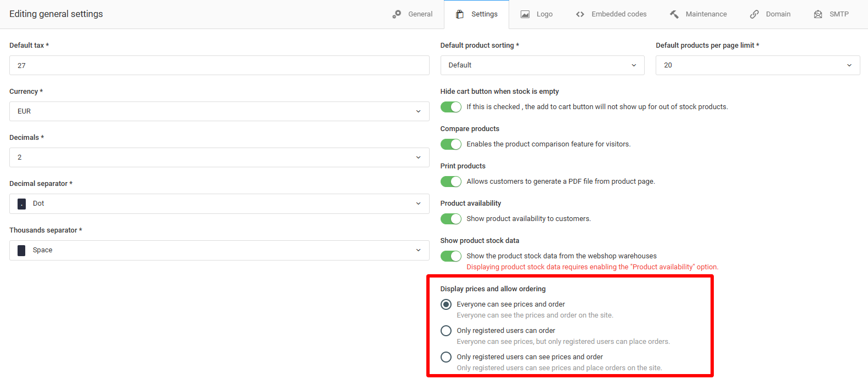Switch to the General tab

point(413,14)
